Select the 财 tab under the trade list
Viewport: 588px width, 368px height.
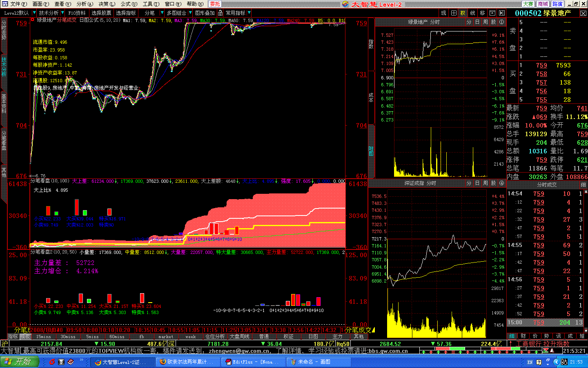pyautogui.click(x=523, y=336)
